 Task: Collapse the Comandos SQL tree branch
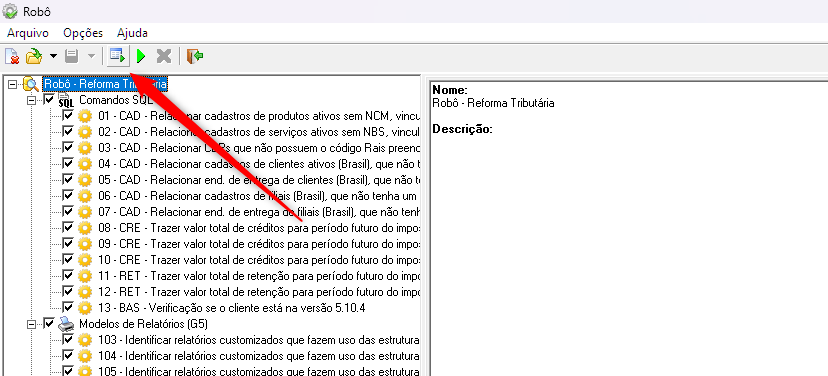[32, 100]
